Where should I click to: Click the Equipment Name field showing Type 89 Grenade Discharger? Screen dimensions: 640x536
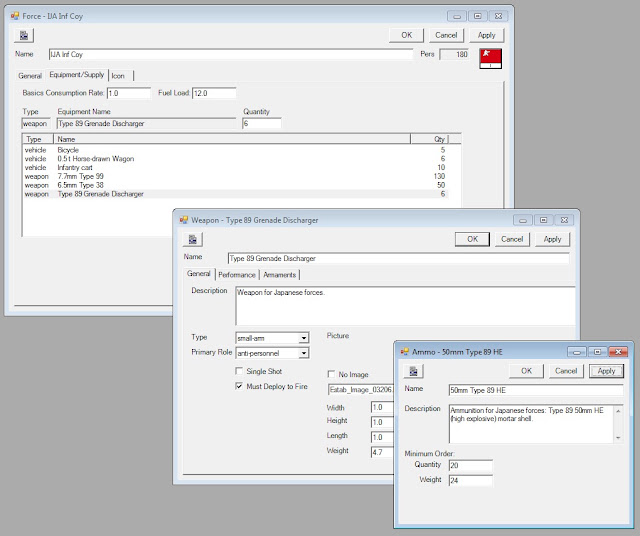click(x=146, y=123)
